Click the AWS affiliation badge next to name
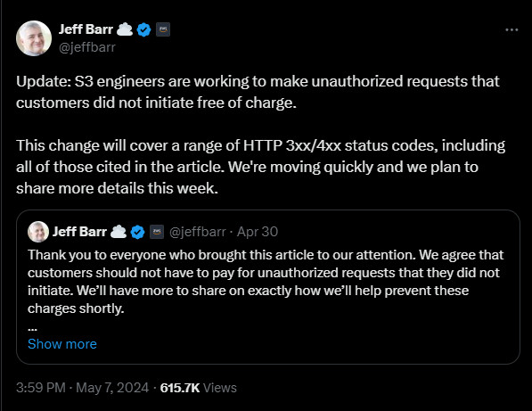532x411 pixels. pos(163,29)
